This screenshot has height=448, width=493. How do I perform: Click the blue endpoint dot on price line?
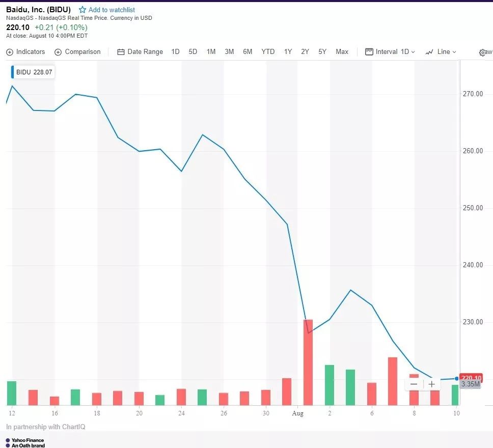(456, 379)
